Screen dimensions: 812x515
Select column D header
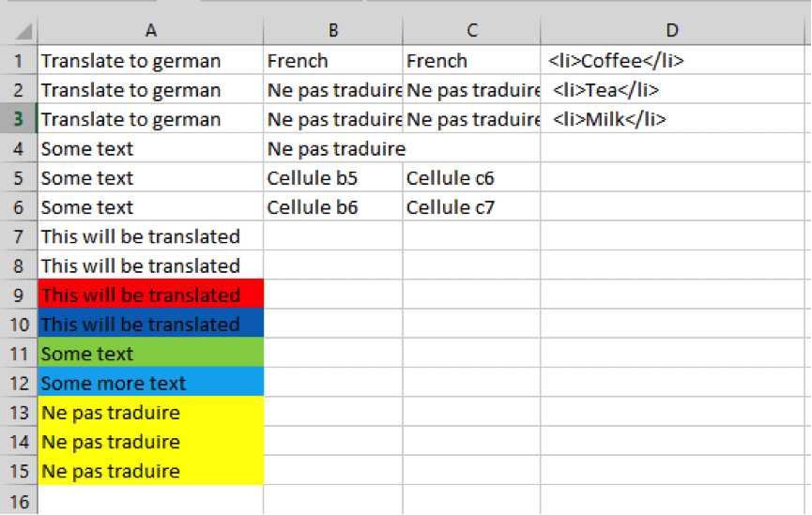[672, 31]
